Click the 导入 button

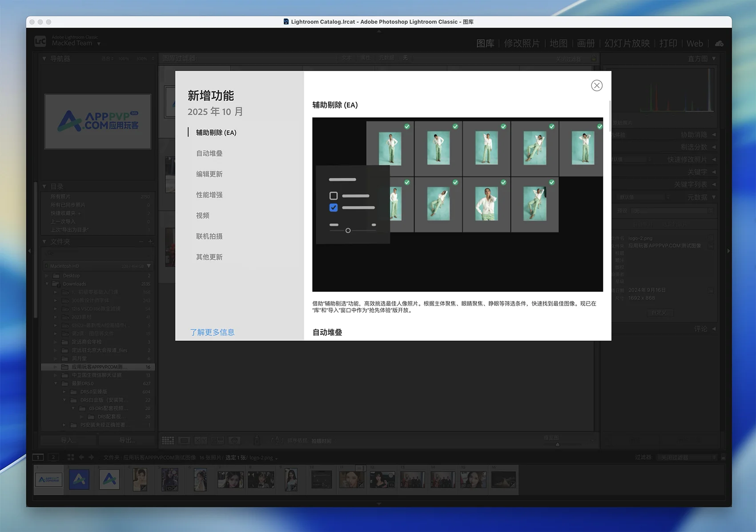(x=68, y=440)
